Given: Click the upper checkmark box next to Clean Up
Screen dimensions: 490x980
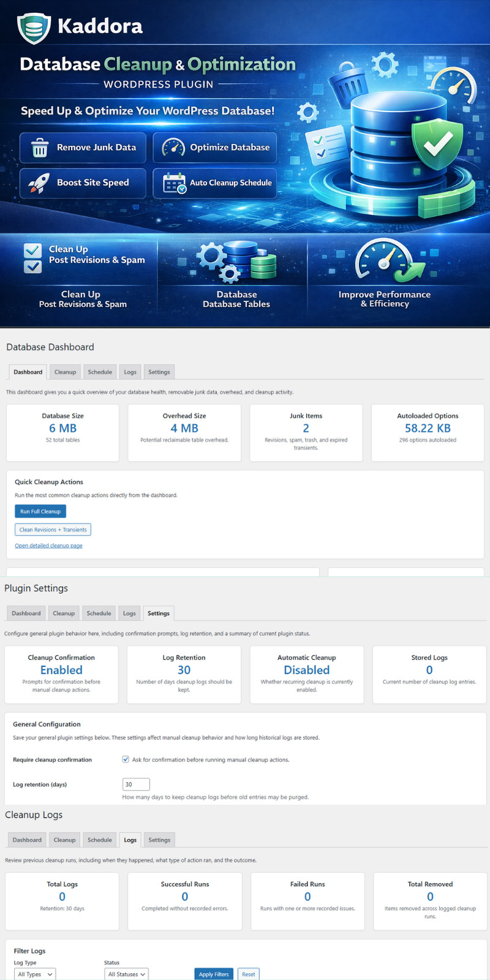Looking at the screenshot, I should pyautogui.click(x=32, y=251).
